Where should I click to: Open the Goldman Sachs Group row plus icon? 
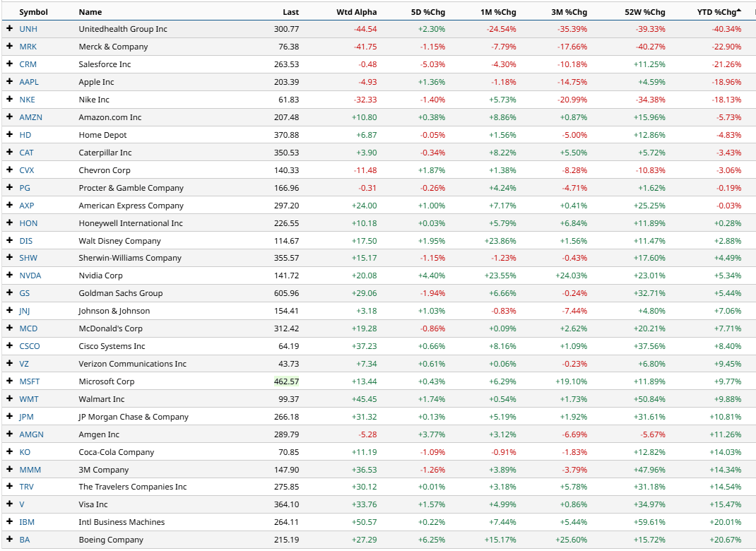pos(9,293)
